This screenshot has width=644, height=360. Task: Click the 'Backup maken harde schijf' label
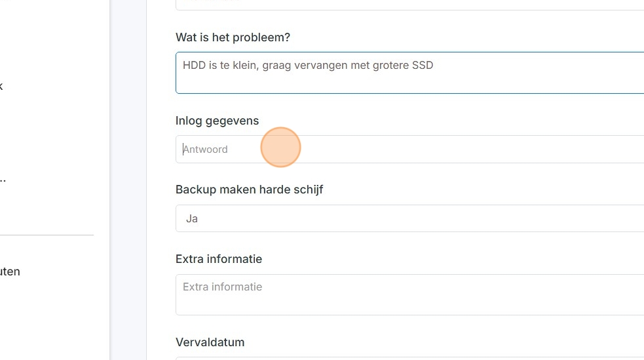click(x=249, y=190)
